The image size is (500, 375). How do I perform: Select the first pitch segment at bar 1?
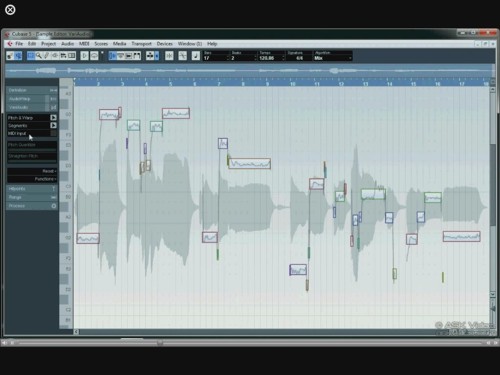pyautogui.click(x=88, y=238)
